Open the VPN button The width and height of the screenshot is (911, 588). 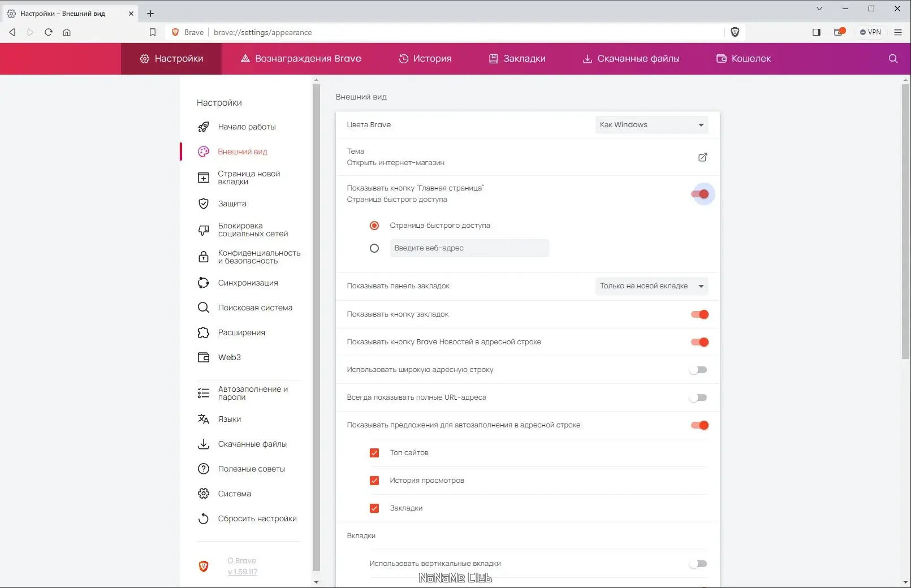click(x=871, y=32)
